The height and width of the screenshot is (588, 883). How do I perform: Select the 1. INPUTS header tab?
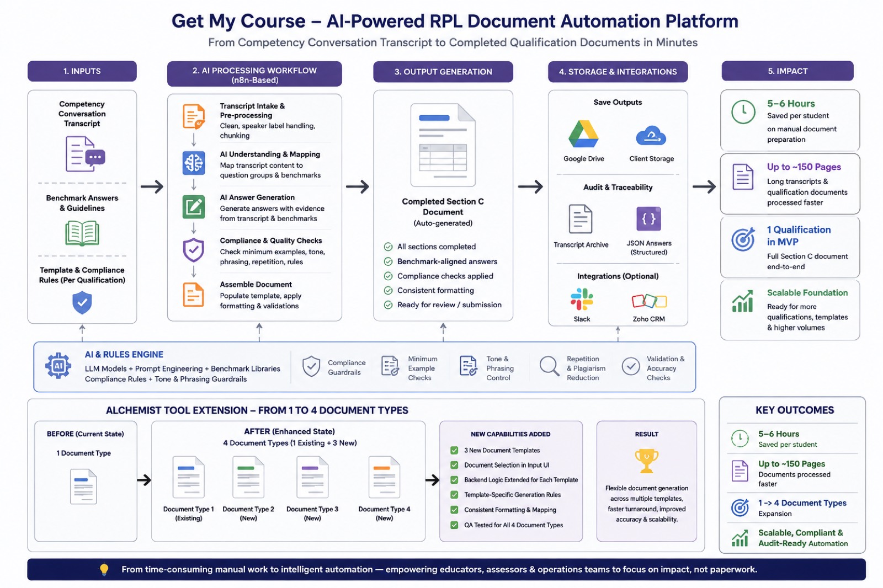pyautogui.click(x=82, y=71)
